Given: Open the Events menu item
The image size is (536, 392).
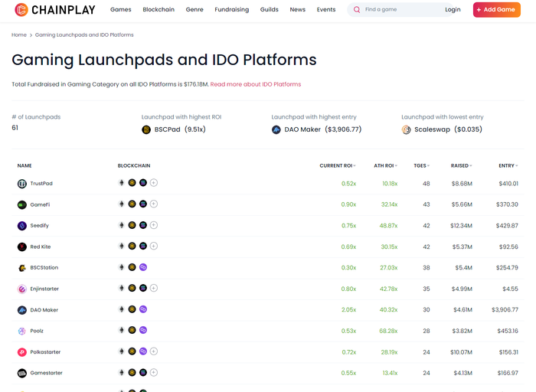Looking at the screenshot, I should click(326, 9).
